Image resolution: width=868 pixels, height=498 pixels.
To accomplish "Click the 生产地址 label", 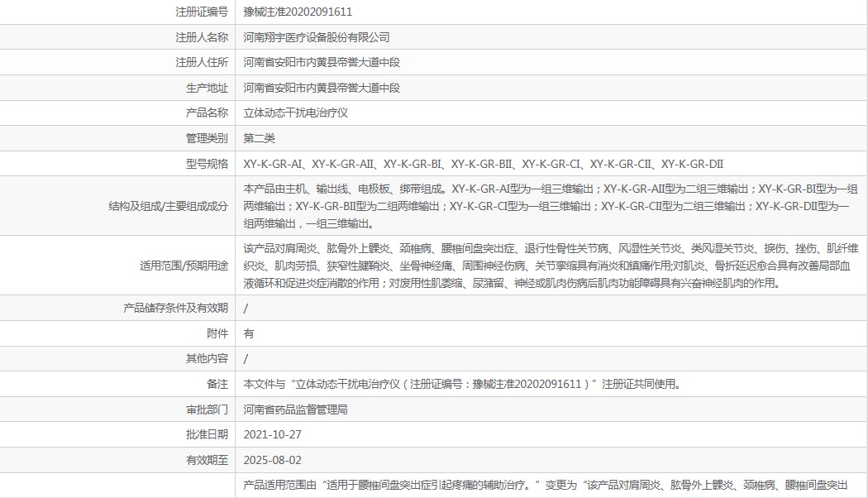I will [207, 88].
